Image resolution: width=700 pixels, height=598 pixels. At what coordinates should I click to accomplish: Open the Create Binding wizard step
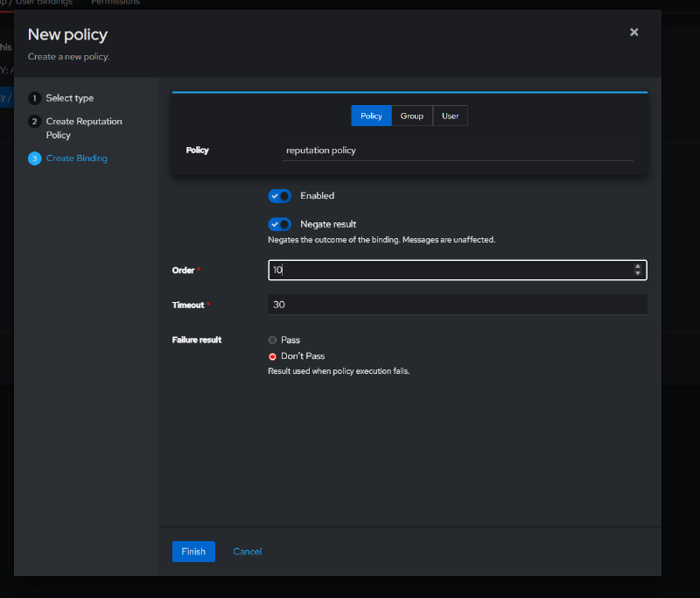77,158
